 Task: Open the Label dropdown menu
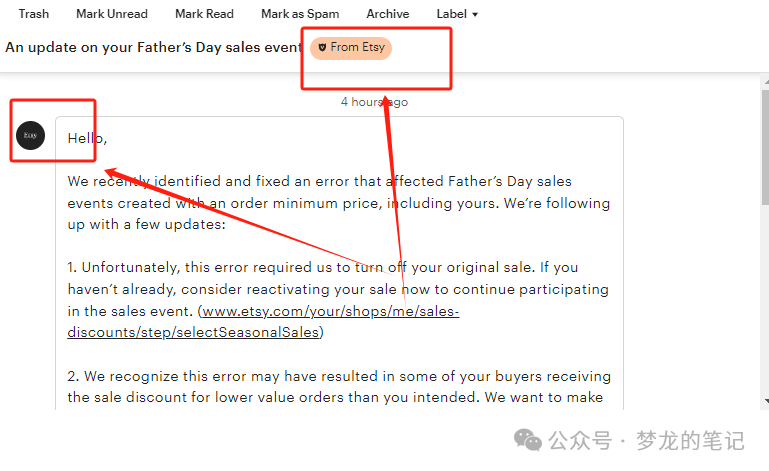coord(457,14)
